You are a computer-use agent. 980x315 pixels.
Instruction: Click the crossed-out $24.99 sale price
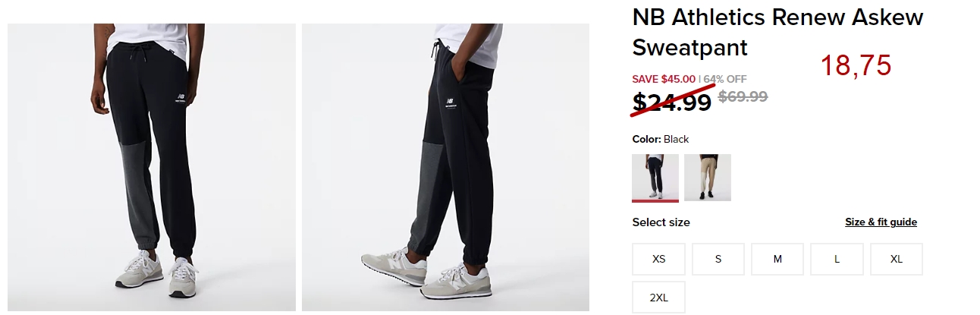672,101
